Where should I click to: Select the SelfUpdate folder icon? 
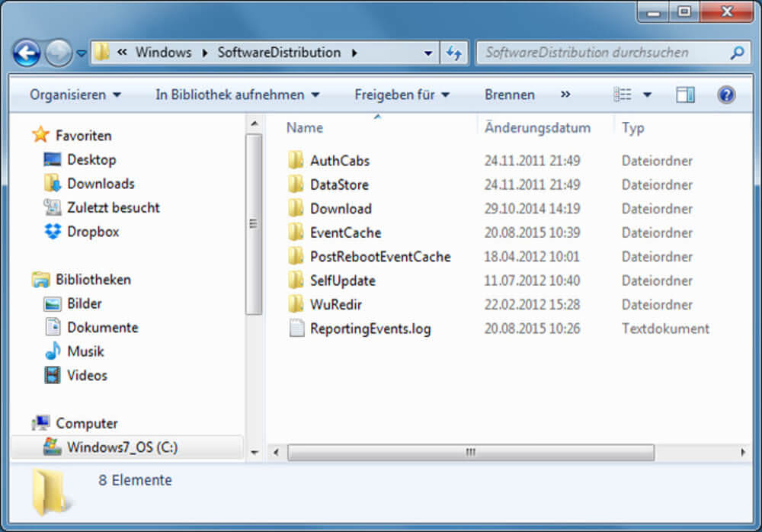[296, 280]
